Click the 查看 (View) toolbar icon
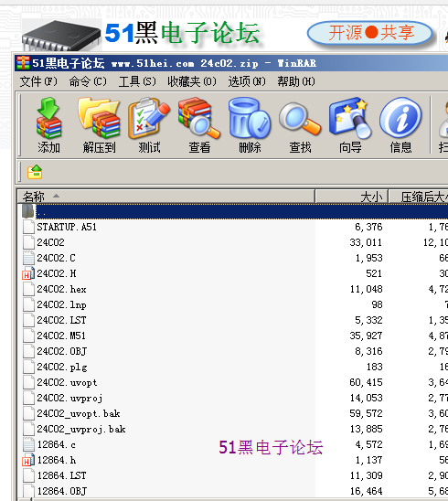 tap(199, 125)
